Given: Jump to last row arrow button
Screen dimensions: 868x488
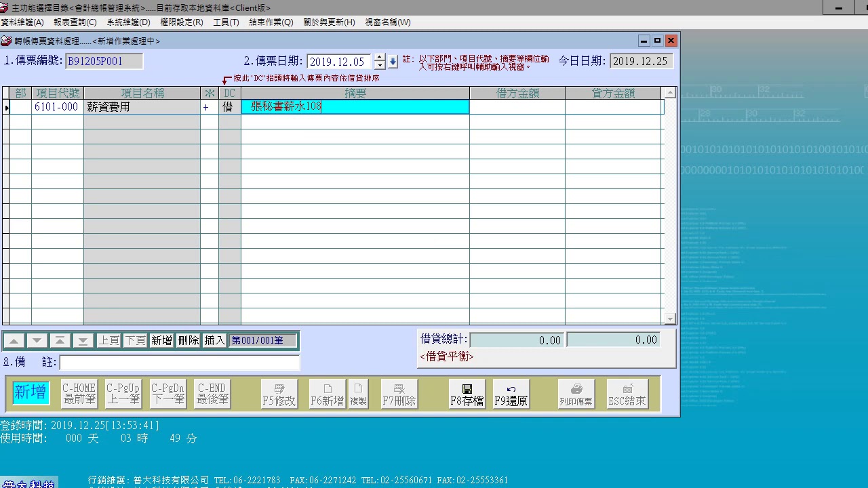Looking at the screenshot, I should [83, 340].
